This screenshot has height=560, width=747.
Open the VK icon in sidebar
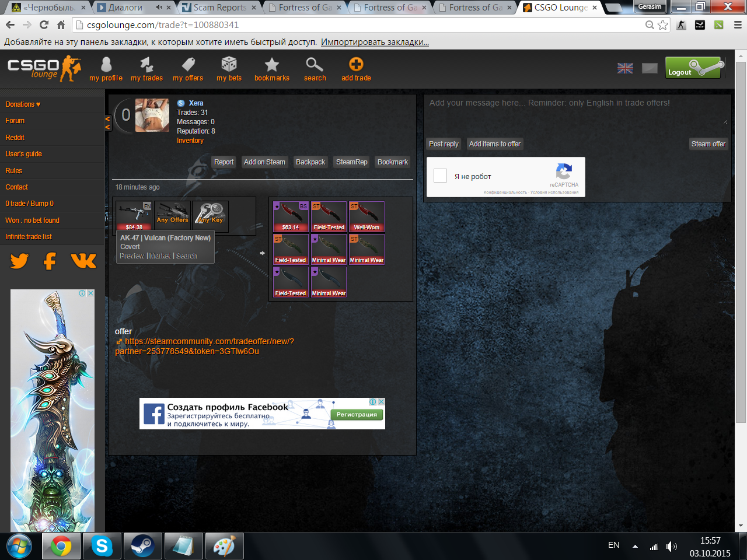83,261
